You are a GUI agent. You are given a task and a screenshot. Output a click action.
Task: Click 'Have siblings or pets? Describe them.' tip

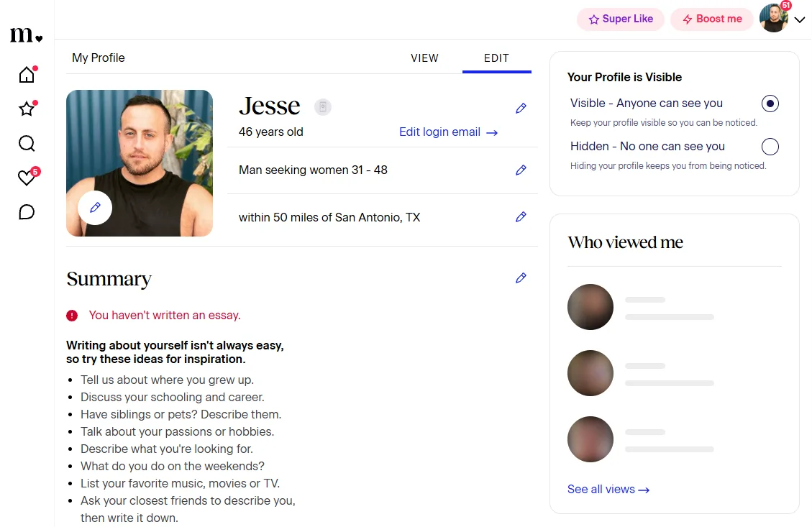click(x=181, y=415)
